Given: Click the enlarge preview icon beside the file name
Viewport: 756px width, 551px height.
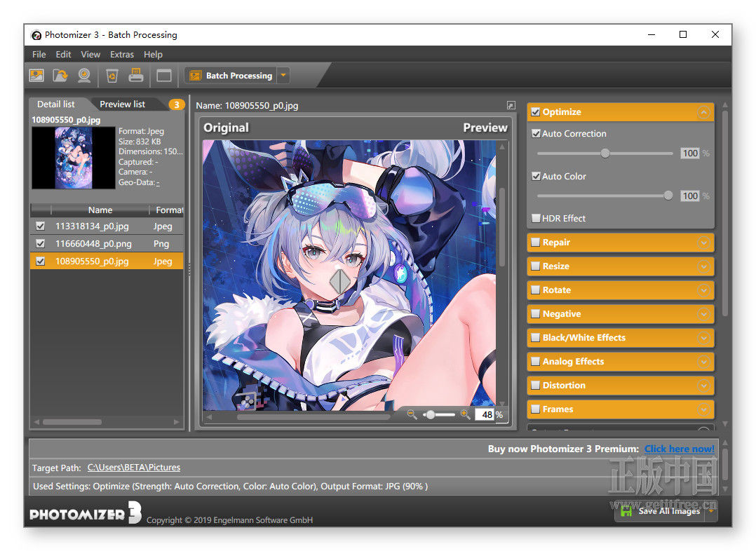Looking at the screenshot, I should click(511, 105).
